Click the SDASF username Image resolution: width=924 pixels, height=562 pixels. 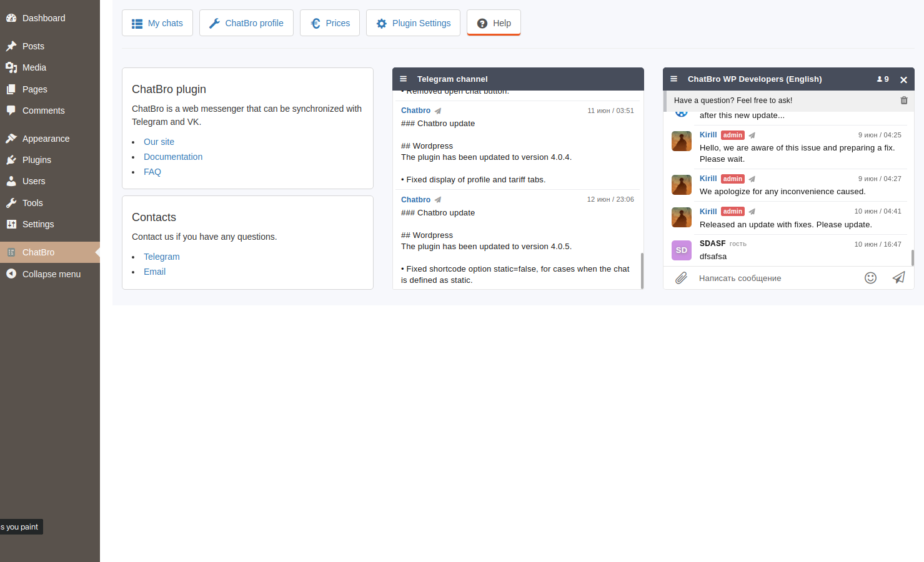(x=713, y=244)
